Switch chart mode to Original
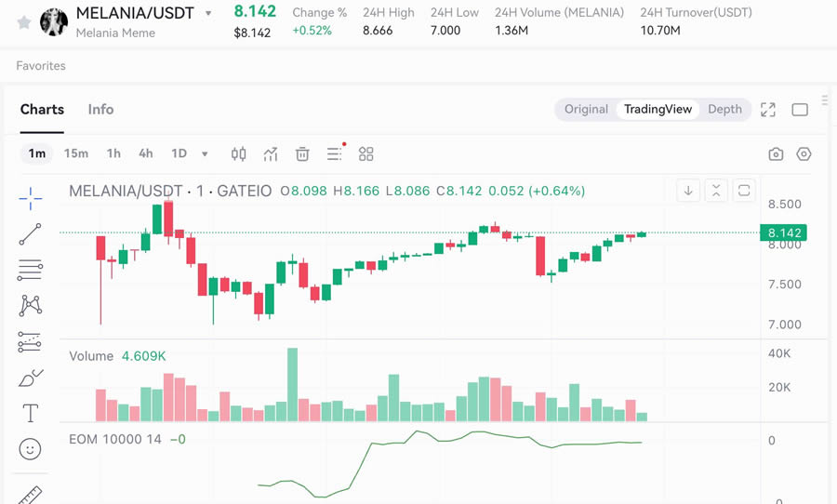Image resolution: width=837 pixels, height=504 pixels. click(586, 110)
